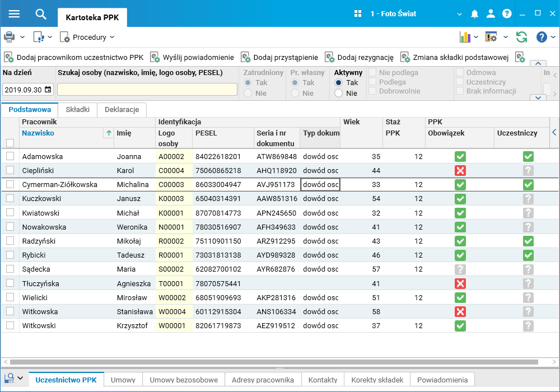Click Wyślij powiadomienie button
Viewport: 560px width, 392px height.
(192, 57)
